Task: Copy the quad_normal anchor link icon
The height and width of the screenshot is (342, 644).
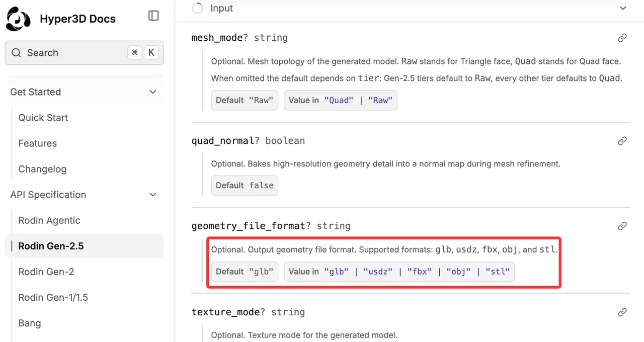Action: tap(622, 141)
